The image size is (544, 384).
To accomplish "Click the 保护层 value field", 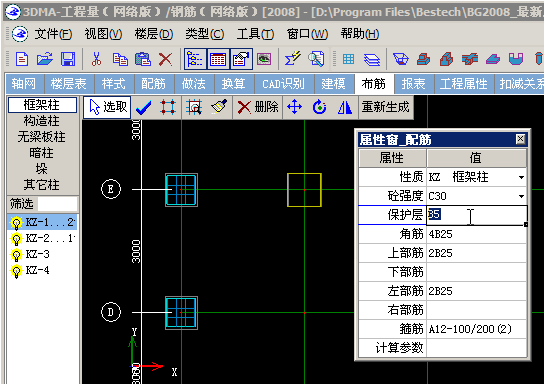I will point(477,215).
